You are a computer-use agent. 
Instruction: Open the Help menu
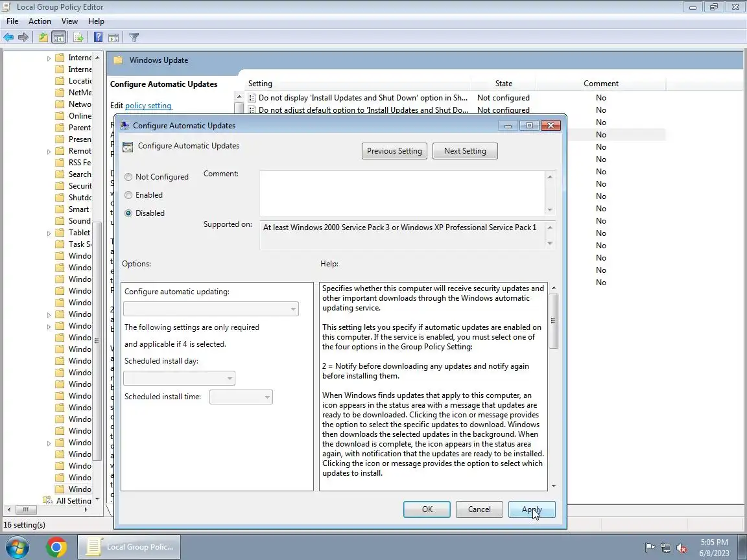click(x=96, y=21)
